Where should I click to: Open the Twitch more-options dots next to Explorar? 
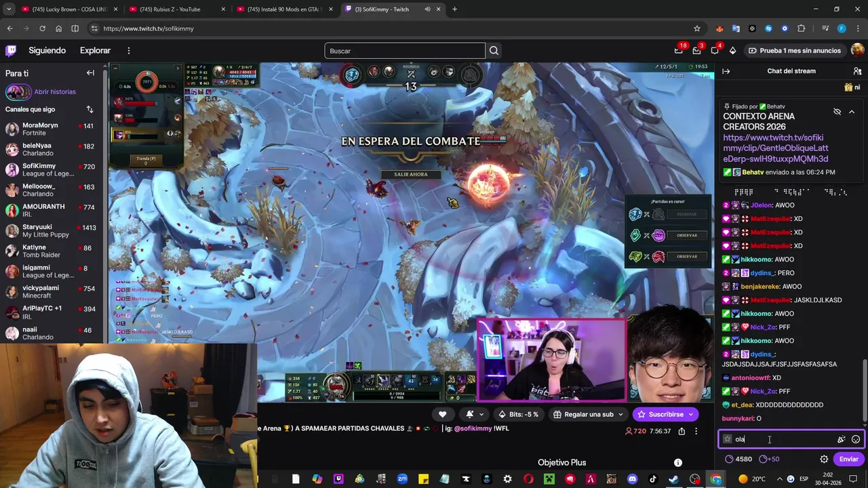(128, 51)
